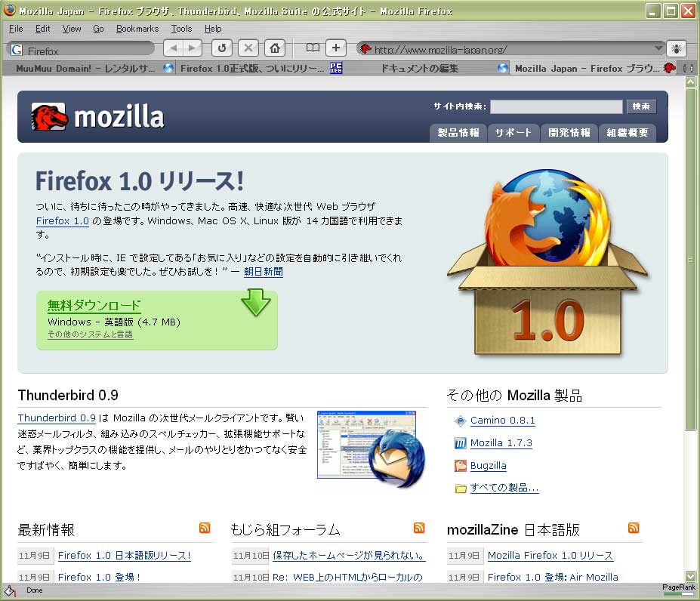Click the scrollbar up arrow
Screen dimensions: 700x601
pyautogui.click(x=691, y=82)
